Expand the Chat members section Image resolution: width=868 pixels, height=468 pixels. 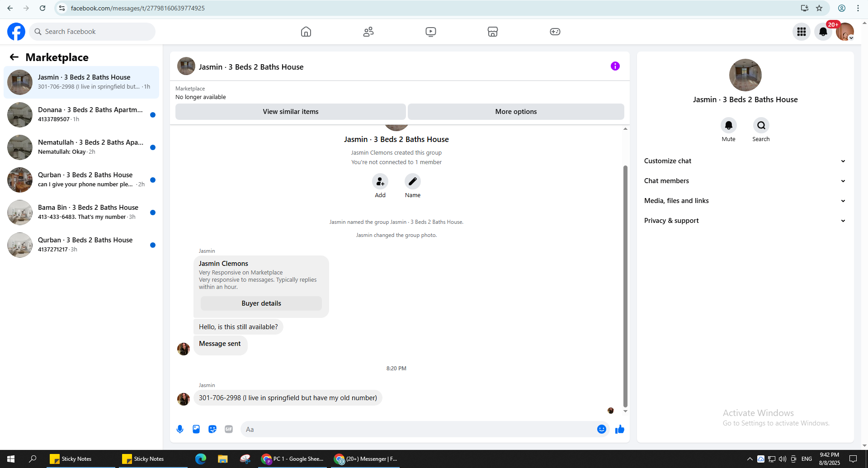745,181
